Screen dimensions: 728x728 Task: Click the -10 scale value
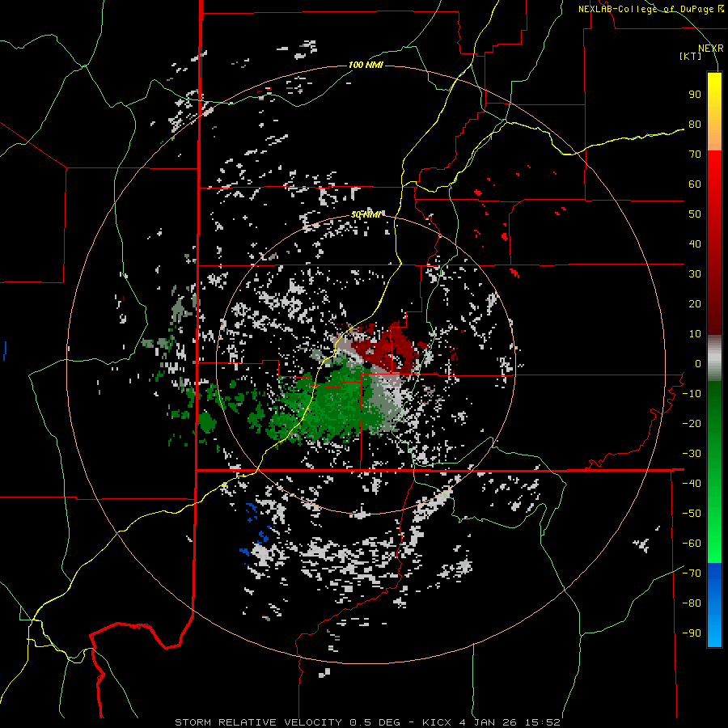pyautogui.click(x=692, y=394)
